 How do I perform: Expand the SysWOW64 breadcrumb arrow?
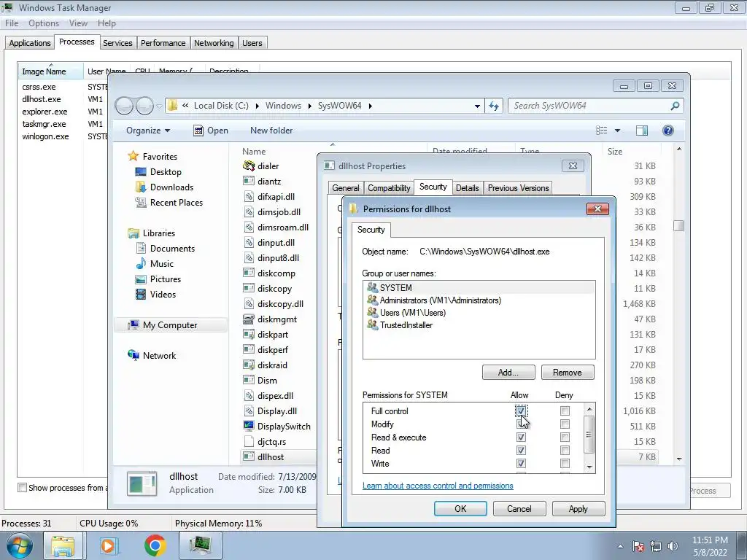pos(370,106)
